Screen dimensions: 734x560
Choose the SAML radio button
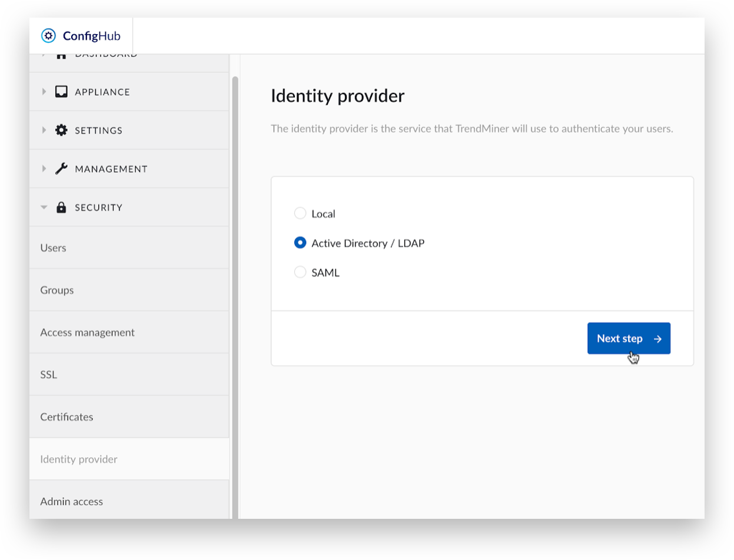(x=300, y=272)
